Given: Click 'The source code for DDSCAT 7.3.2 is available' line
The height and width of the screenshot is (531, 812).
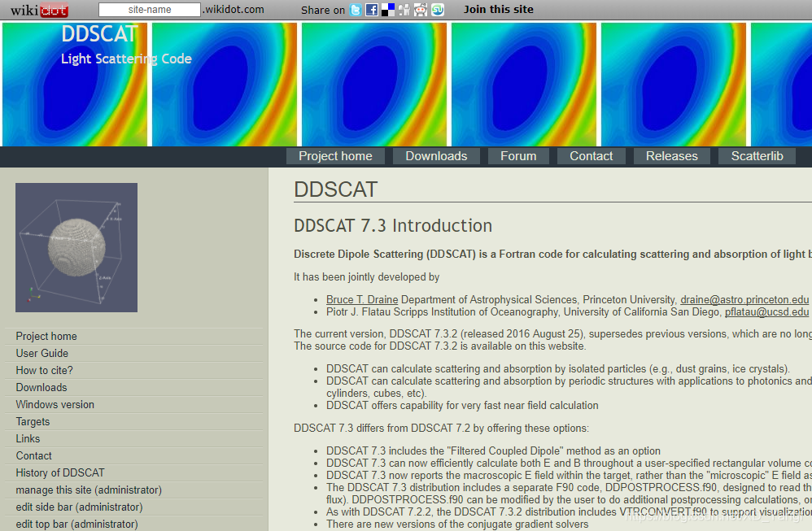Looking at the screenshot, I should click(439, 346).
